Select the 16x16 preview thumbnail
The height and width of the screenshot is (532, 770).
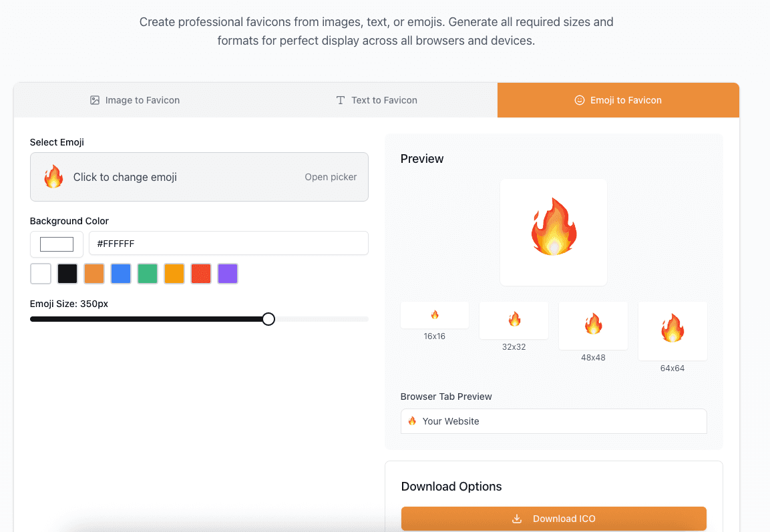point(435,315)
